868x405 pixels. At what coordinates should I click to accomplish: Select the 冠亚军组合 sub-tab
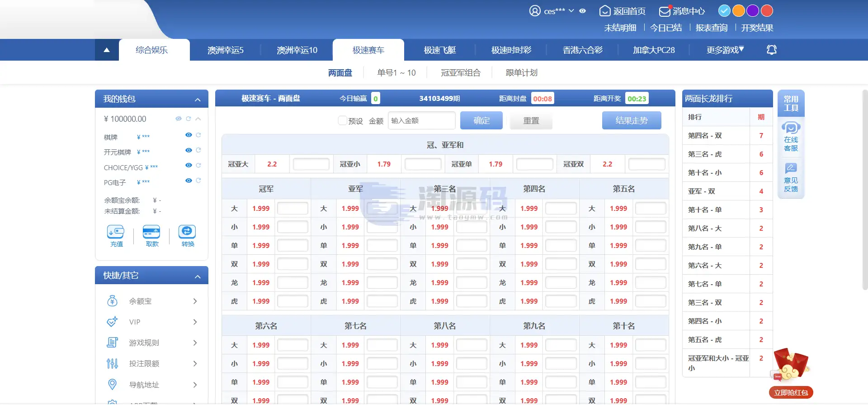[x=461, y=73]
